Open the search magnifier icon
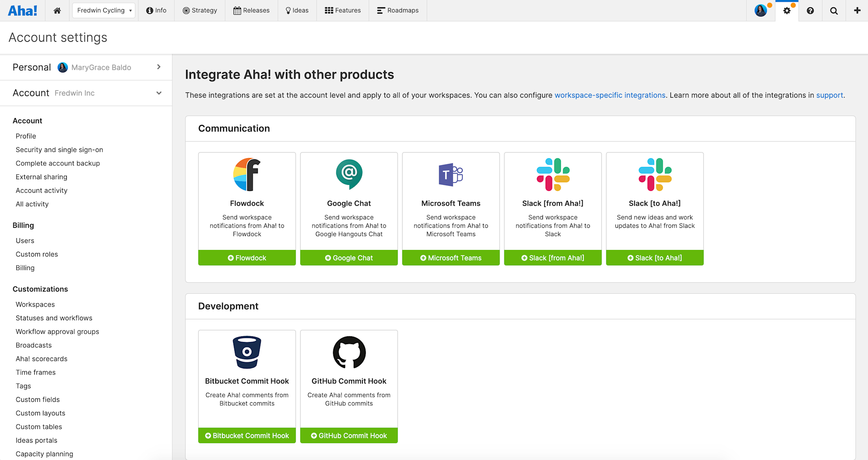The width and height of the screenshot is (868, 460). coord(834,10)
